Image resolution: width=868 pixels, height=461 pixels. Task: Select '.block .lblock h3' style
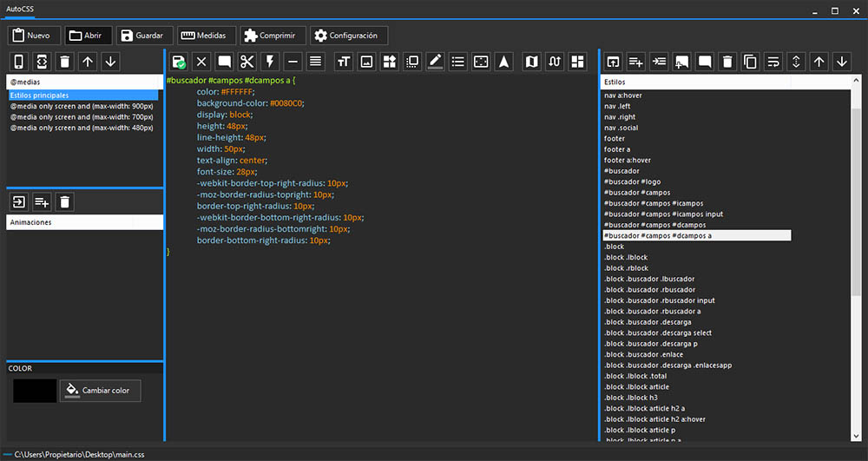click(x=630, y=398)
